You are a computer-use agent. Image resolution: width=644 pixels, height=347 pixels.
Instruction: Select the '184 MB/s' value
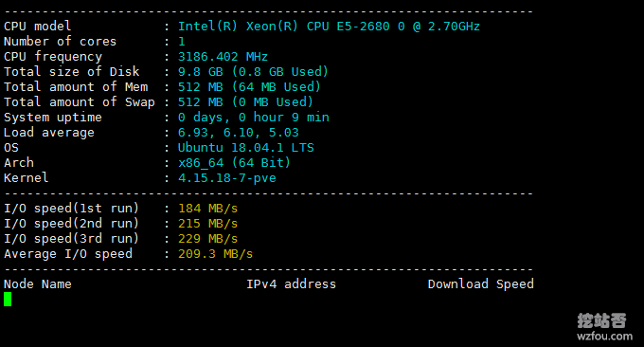point(207,209)
